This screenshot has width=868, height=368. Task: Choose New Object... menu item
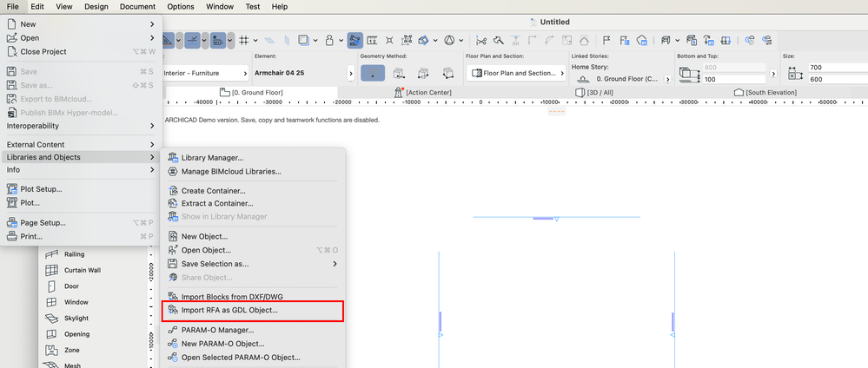[253, 236]
